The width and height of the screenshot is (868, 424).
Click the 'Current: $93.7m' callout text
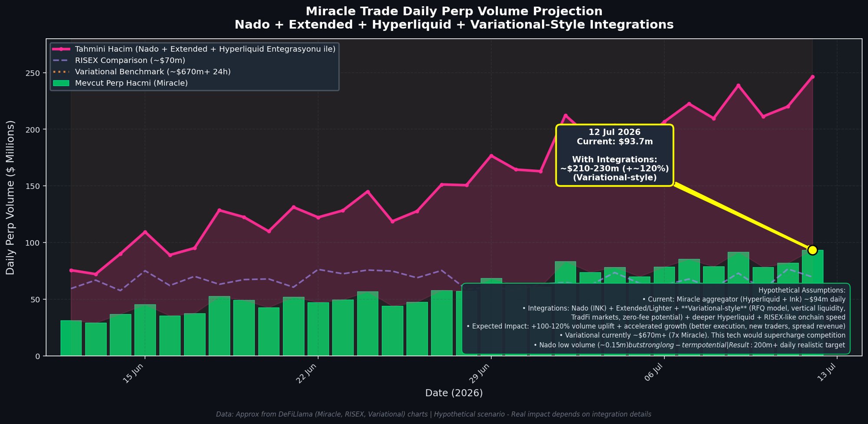(615, 141)
